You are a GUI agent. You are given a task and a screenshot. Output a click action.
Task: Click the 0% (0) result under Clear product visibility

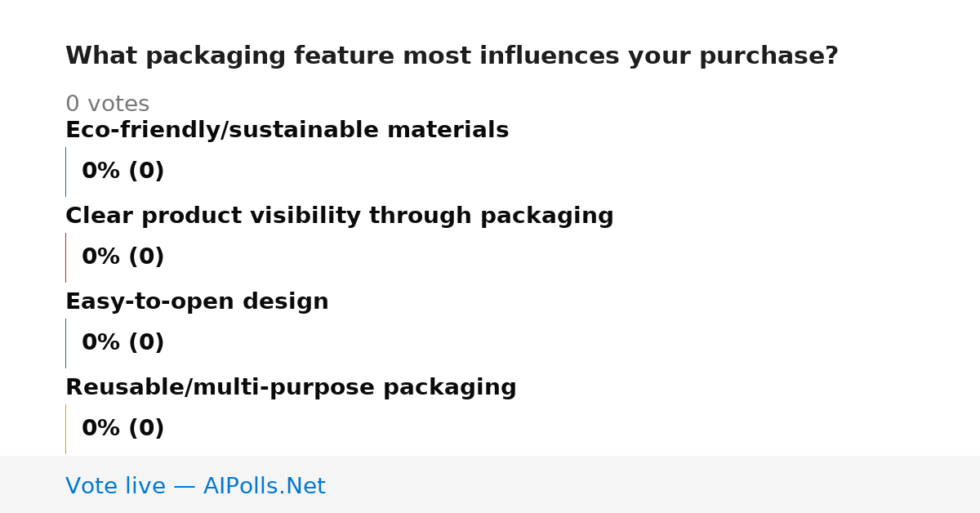point(122,257)
